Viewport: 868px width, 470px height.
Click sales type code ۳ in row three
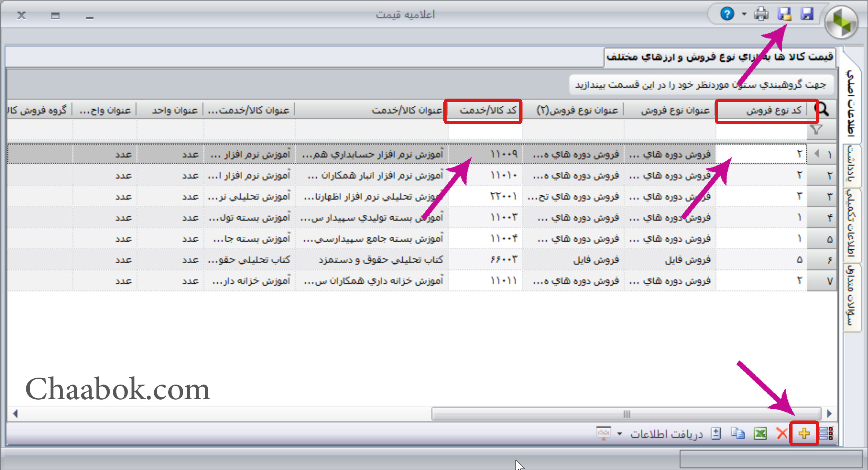(761, 197)
